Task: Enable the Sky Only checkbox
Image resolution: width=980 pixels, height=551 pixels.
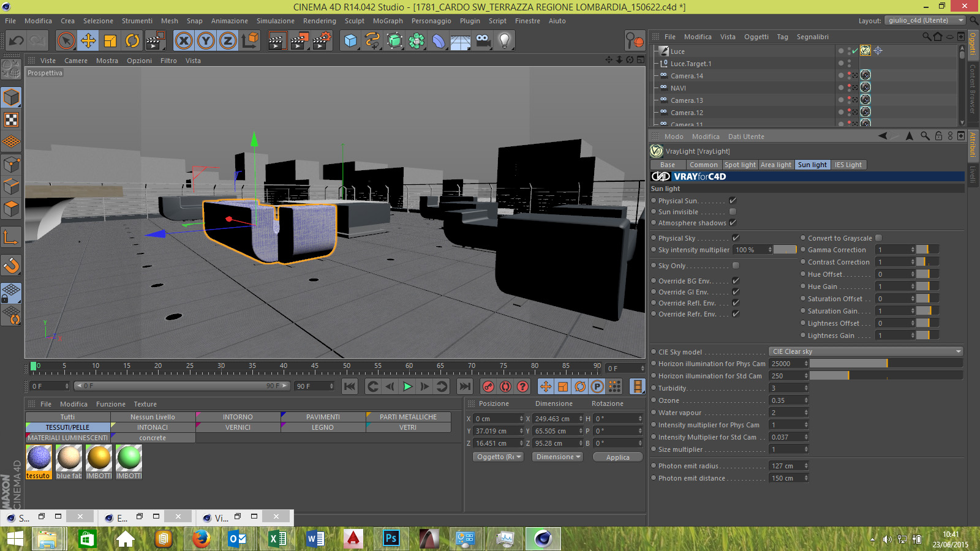Action: pos(736,266)
